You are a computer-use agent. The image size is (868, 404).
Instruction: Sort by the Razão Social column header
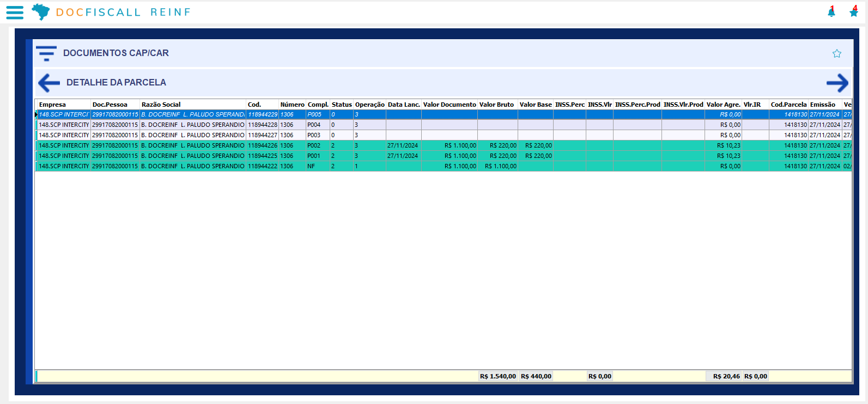click(x=193, y=105)
